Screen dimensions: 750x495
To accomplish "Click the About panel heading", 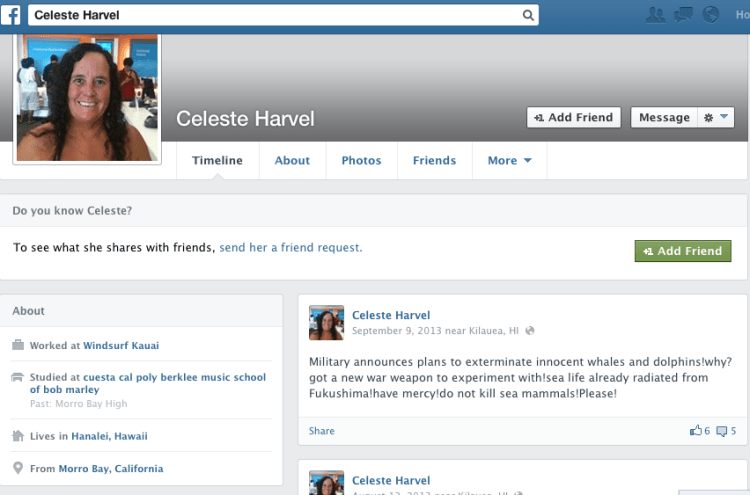I will (x=28, y=311).
